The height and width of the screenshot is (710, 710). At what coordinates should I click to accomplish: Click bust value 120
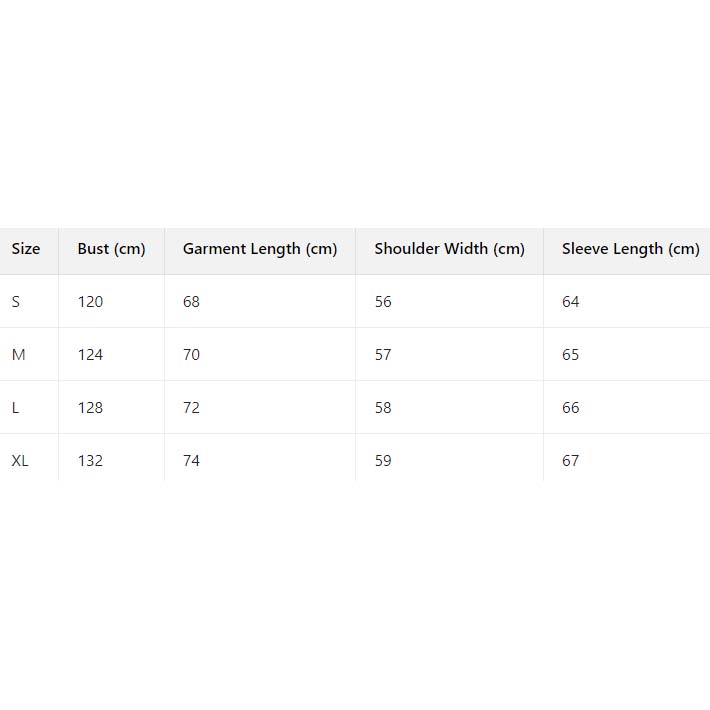coord(90,302)
